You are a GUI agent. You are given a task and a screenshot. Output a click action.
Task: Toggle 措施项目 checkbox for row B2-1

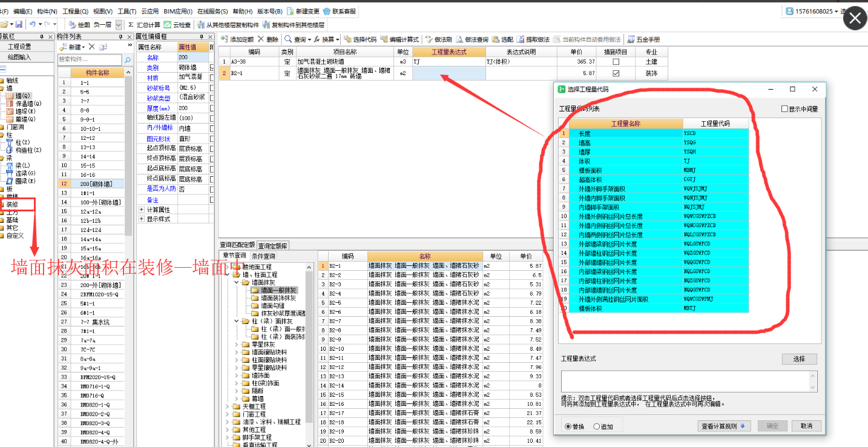point(616,73)
